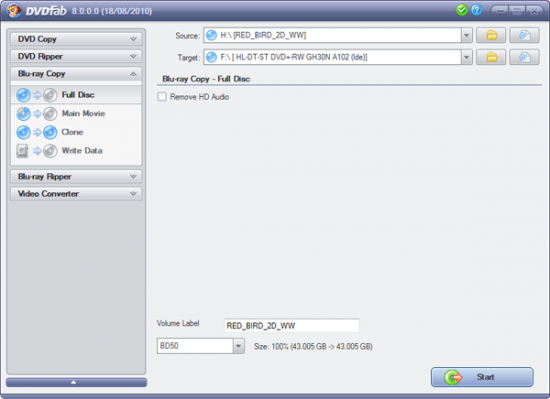
Task: Browse Source folder with the yellow folder icon
Action: pos(491,35)
